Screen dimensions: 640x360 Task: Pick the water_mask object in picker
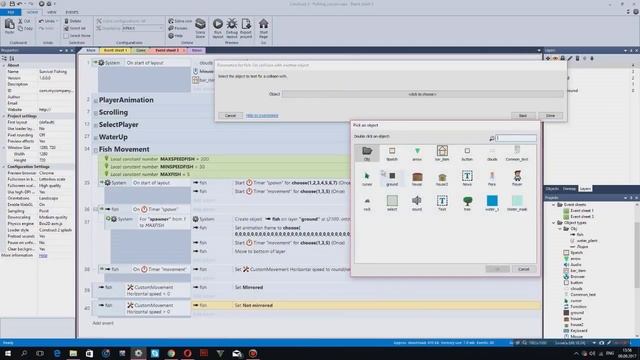click(x=517, y=203)
